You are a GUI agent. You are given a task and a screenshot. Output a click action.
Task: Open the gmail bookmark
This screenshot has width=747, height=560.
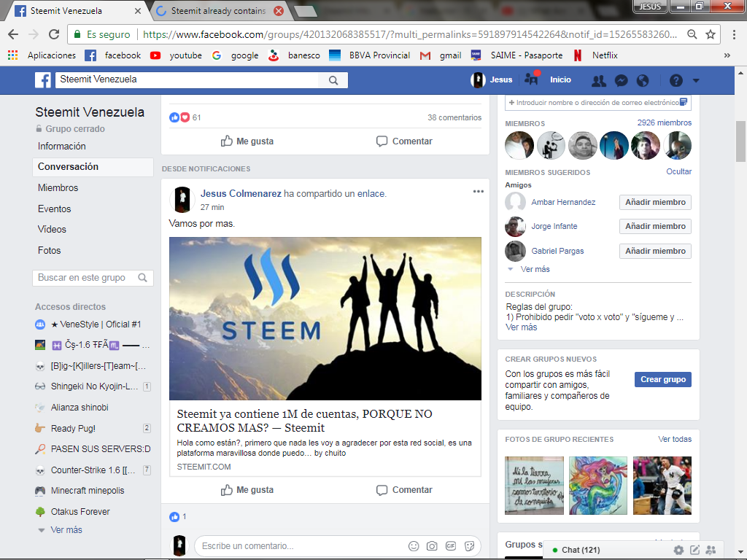tap(441, 55)
